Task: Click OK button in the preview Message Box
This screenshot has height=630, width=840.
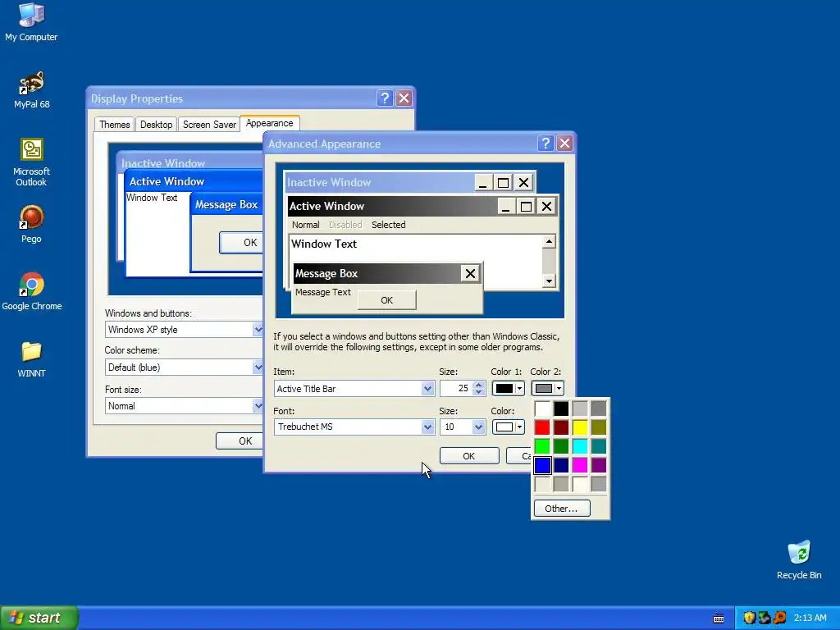Action: click(387, 300)
